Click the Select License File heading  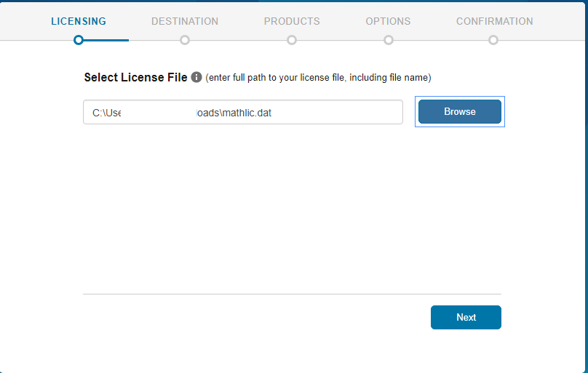pos(135,77)
